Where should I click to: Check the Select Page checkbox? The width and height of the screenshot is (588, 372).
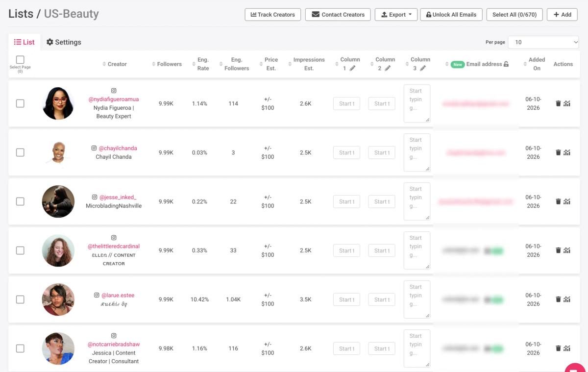click(20, 60)
